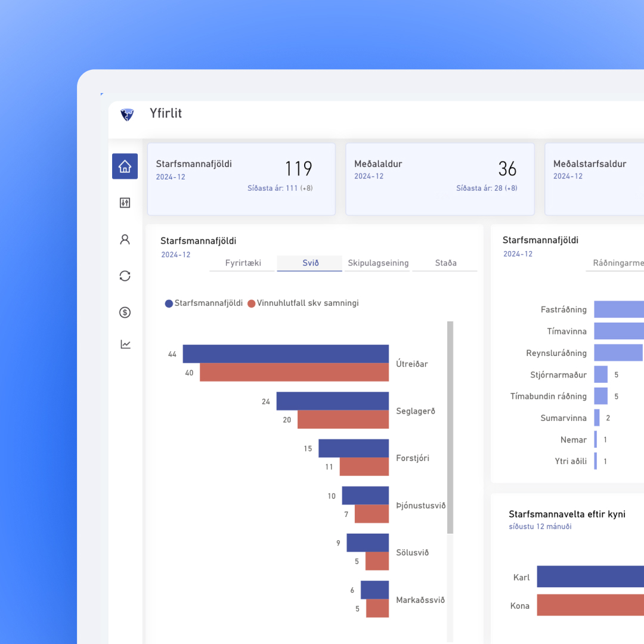644x644 pixels.
Task: Open the Staða tab
Action: click(445, 263)
